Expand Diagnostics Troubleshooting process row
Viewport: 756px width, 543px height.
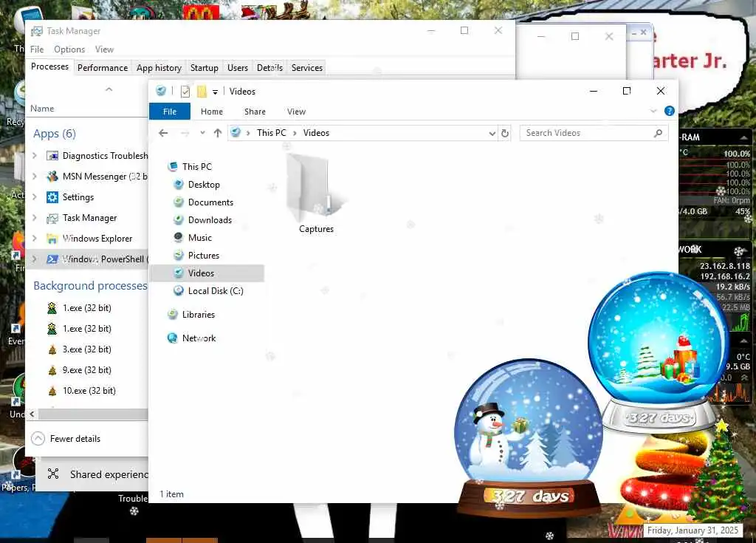(35, 155)
